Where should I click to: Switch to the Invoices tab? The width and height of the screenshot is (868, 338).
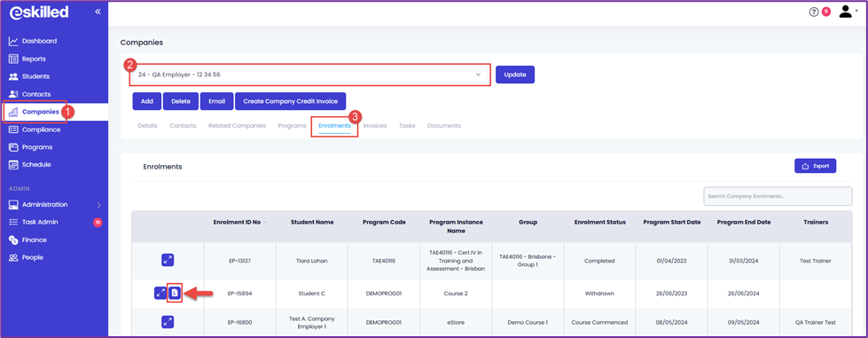click(x=375, y=126)
